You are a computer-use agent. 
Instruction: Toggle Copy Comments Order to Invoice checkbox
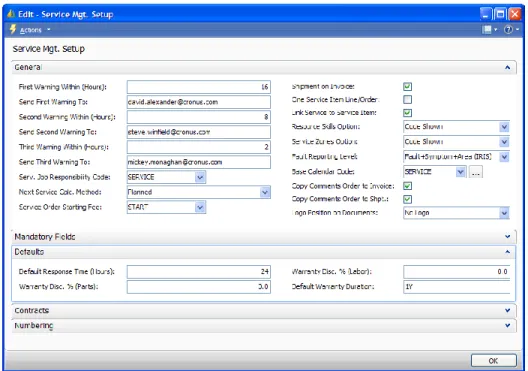click(x=407, y=186)
